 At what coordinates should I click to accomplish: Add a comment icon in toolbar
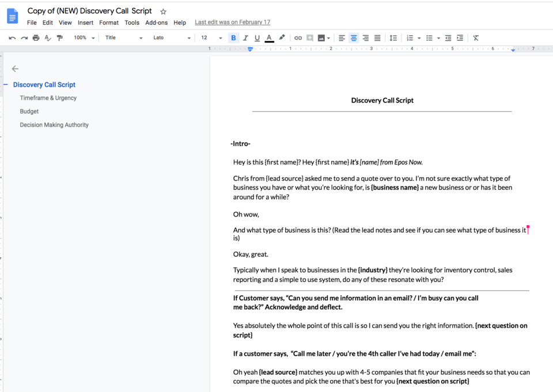pos(310,38)
